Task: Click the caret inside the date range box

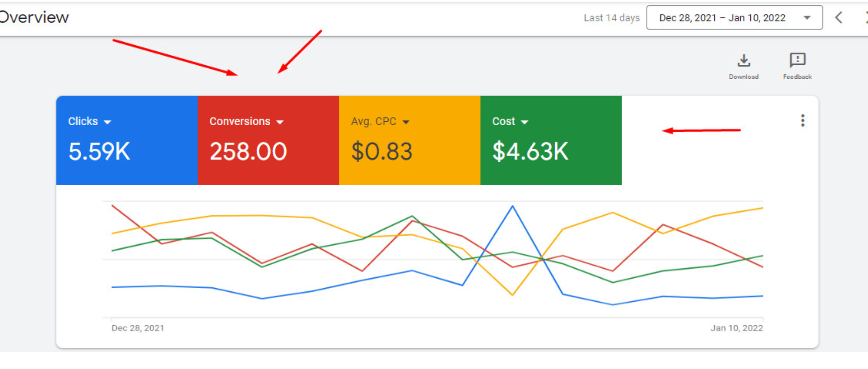Action: pyautogui.click(x=807, y=18)
